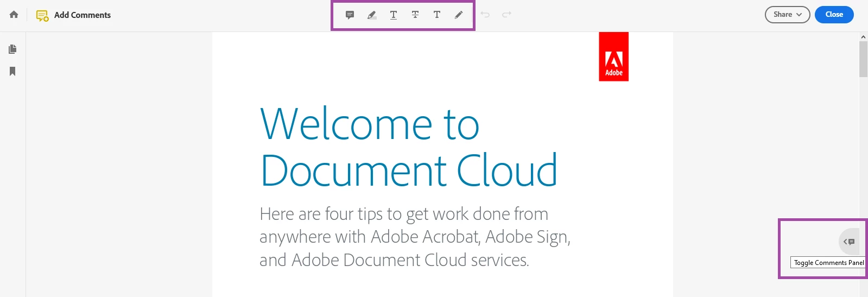Viewport: 868px width, 297px height.
Task: Click the 'and Adobe Document Cloud services' line
Action: click(394, 260)
